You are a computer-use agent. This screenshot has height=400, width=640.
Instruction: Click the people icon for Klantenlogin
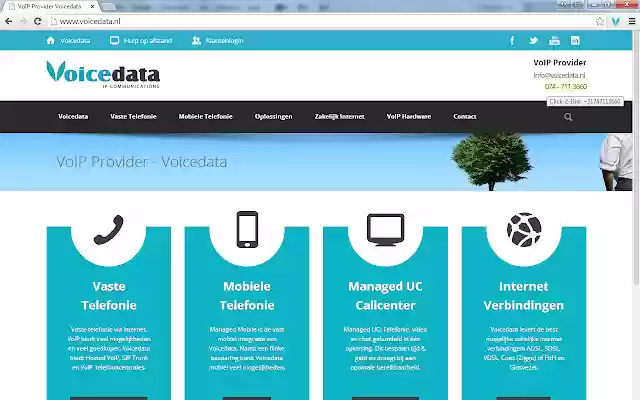pos(196,40)
